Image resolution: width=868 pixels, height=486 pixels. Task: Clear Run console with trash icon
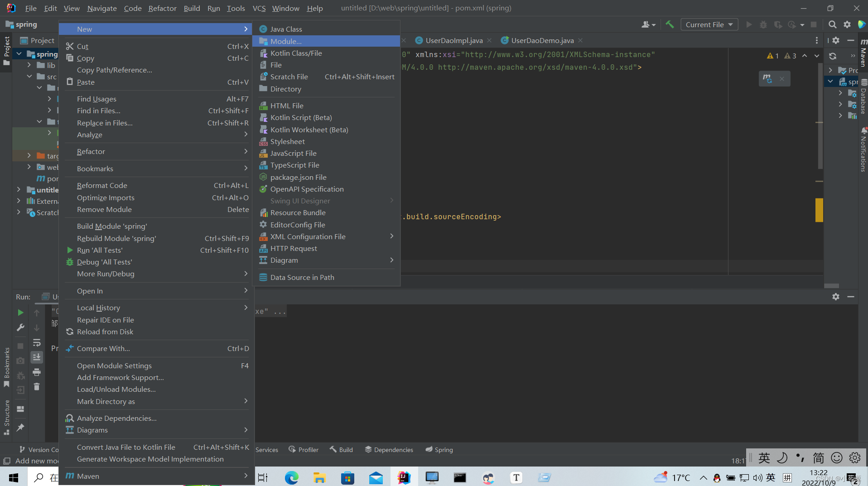click(37, 386)
